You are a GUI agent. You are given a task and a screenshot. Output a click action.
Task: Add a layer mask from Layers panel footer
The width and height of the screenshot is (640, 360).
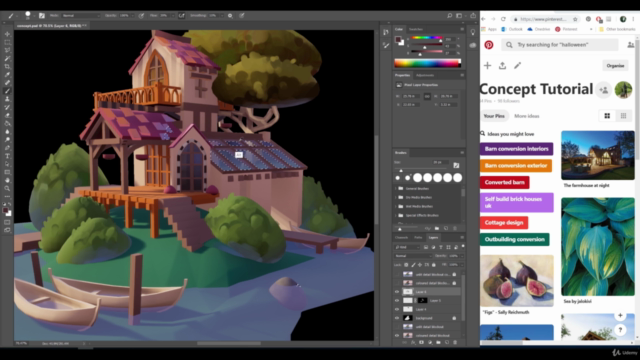422,342
